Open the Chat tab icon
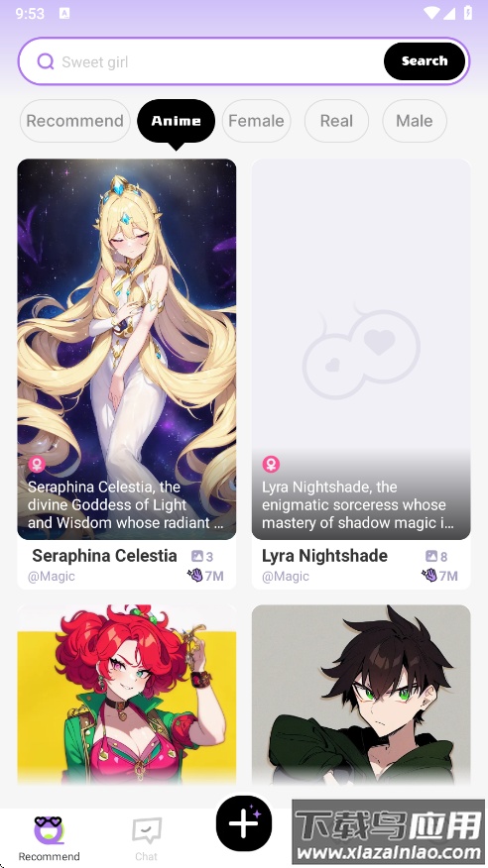 point(146,830)
